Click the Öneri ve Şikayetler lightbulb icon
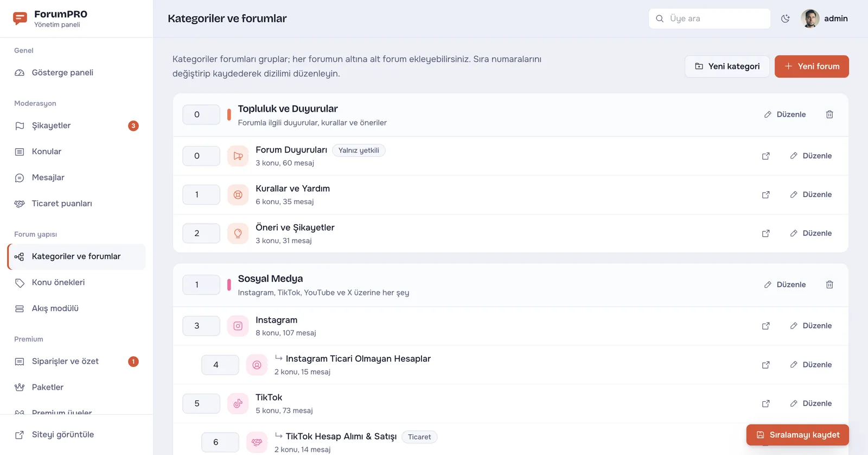This screenshot has width=868, height=455. [238, 233]
